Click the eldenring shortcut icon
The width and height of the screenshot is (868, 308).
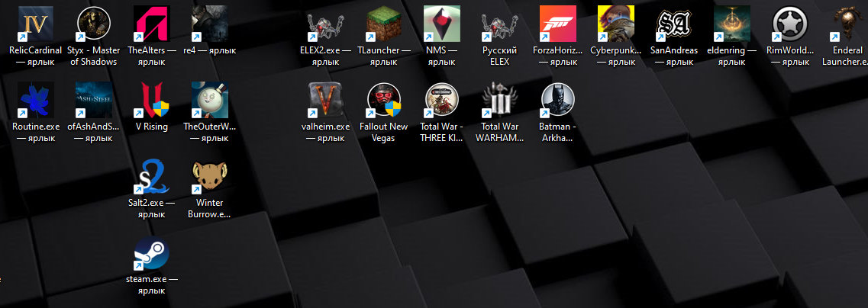(x=731, y=24)
